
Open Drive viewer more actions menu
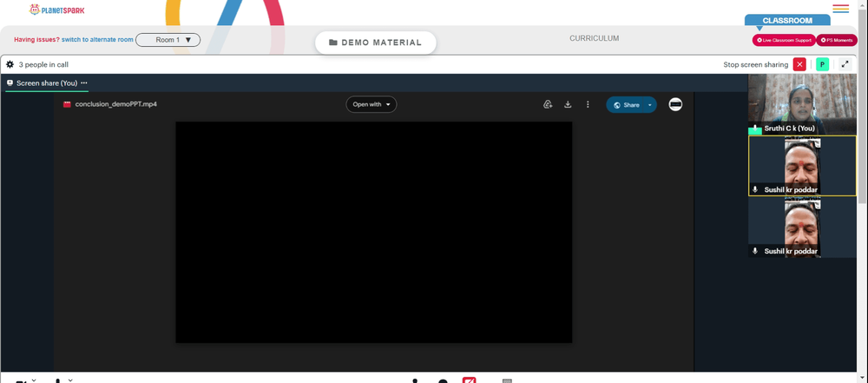tap(588, 104)
